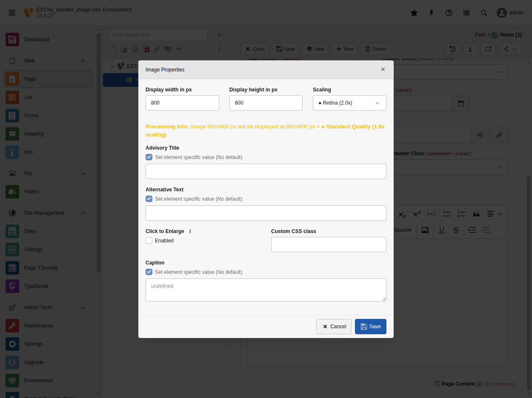Open the page history icon
532x398 pixels.
click(x=452, y=49)
